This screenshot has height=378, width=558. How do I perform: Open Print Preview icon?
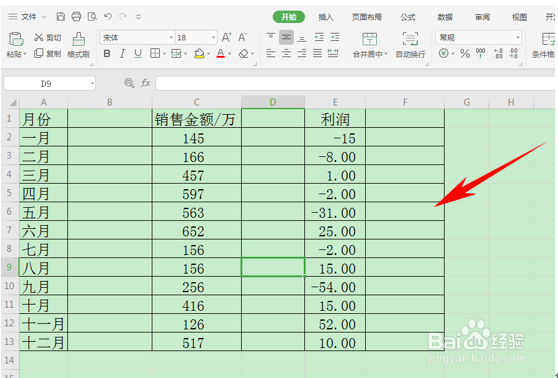pyautogui.click(x=92, y=16)
